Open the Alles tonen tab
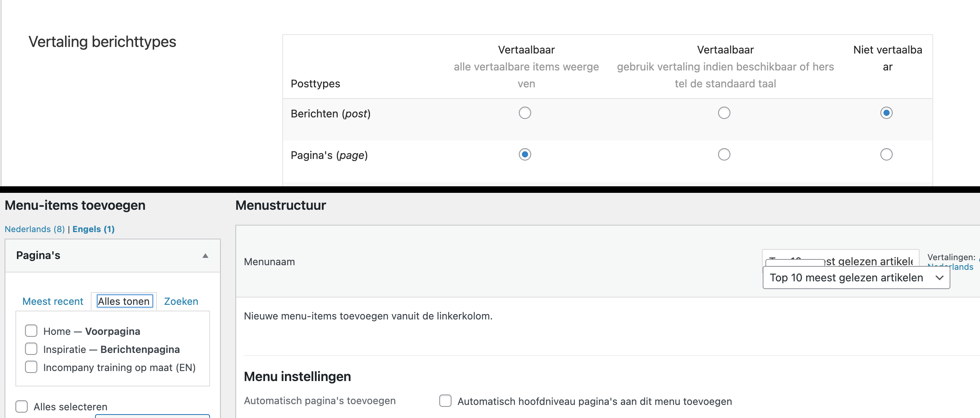Viewport: 980px width, 418px height. click(124, 301)
